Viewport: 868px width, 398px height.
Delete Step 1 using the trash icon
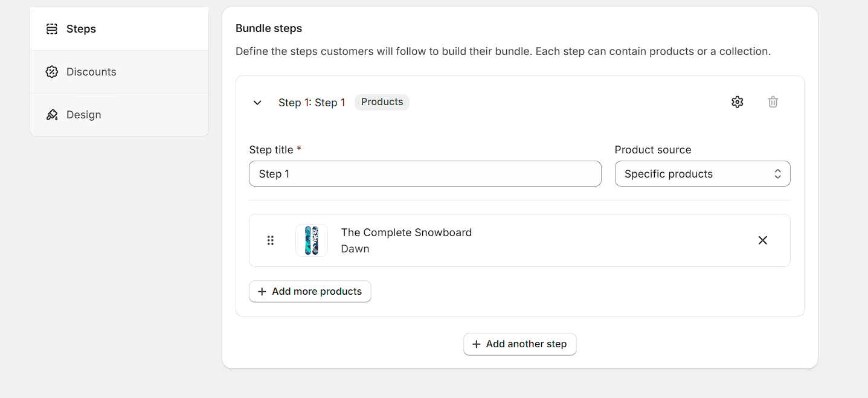773,101
